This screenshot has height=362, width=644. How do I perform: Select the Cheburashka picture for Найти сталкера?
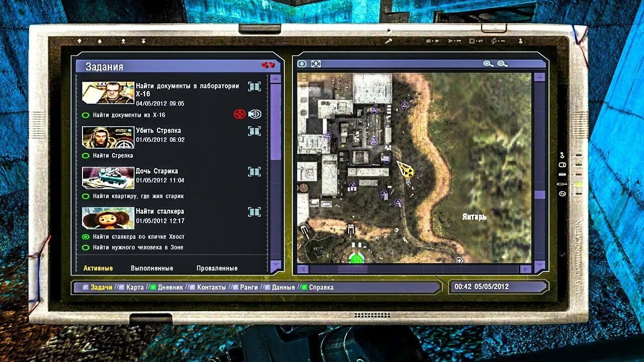pyautogui.click(x=108, y=218)
